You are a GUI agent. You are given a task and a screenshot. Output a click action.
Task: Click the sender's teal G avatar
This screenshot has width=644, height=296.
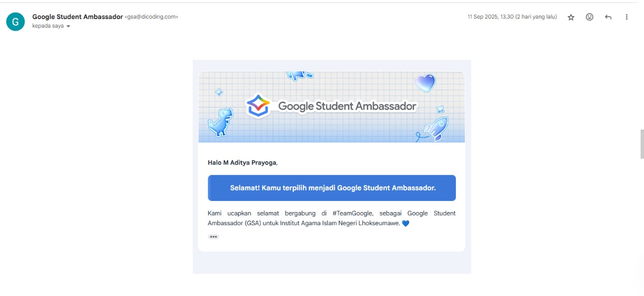coord(15,21)
